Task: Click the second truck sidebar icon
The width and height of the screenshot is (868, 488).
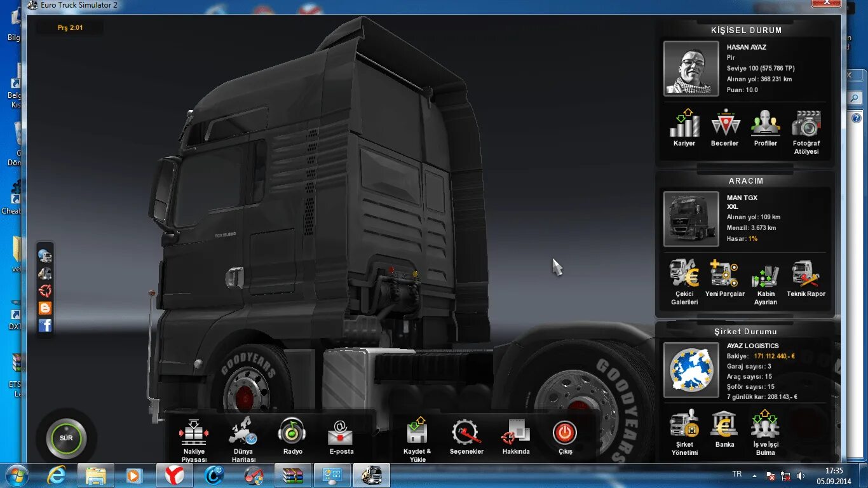Action: coord(45,273)
